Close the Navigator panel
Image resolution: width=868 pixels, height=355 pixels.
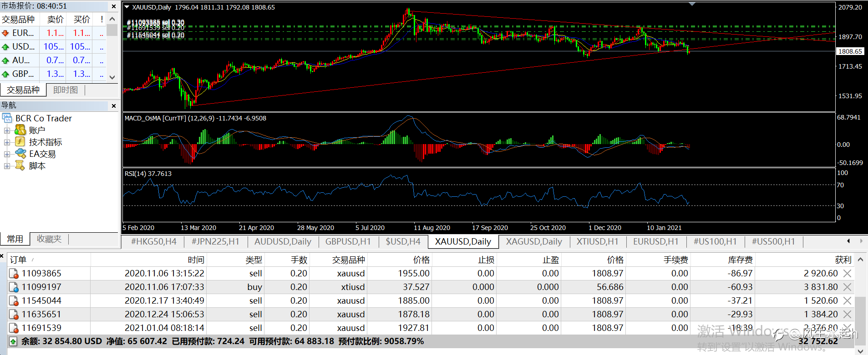(x=114, y=105)
